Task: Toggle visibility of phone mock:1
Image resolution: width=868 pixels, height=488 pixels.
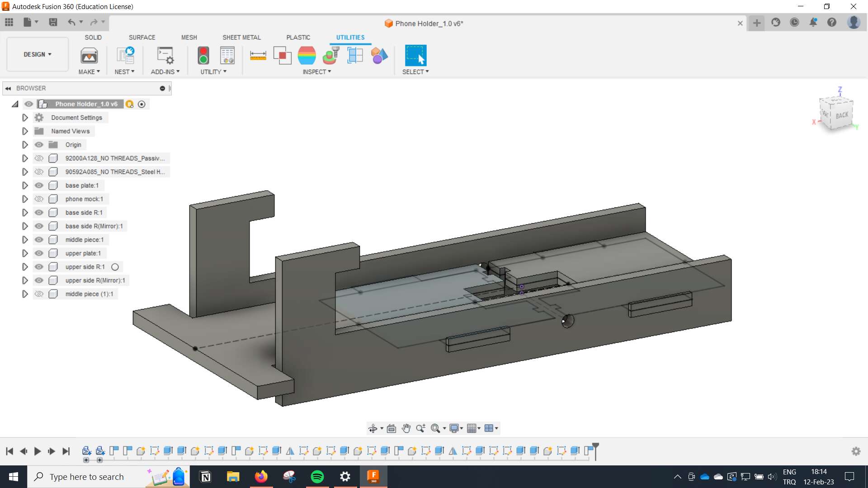Action: pyautogui.click(x=39, y=198)
